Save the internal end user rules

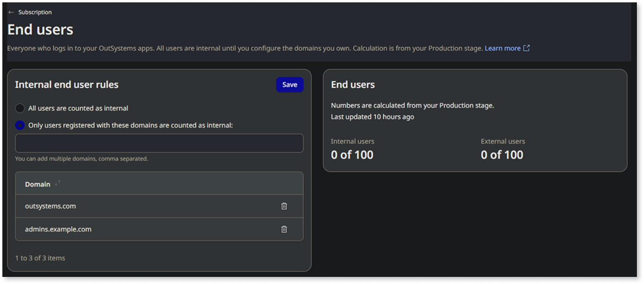coord(290,84)
